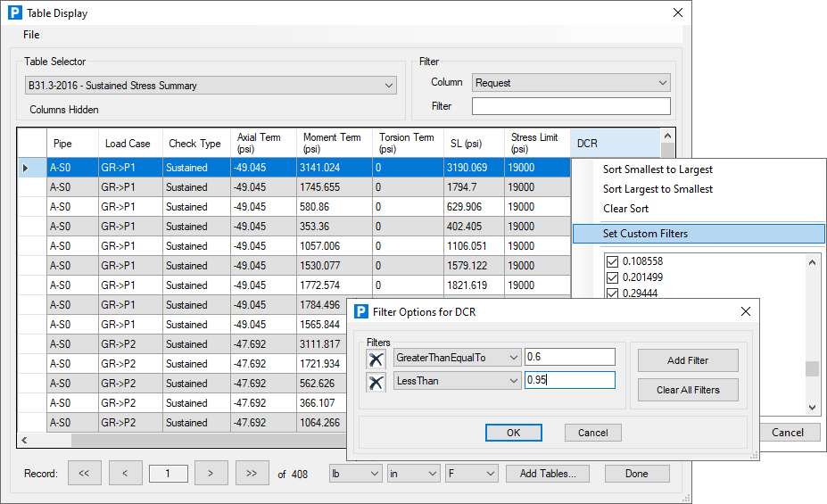Click DCR values list scroll-up arrow
This screenshot has height=504, width=827.
click(x=812, y=262)
